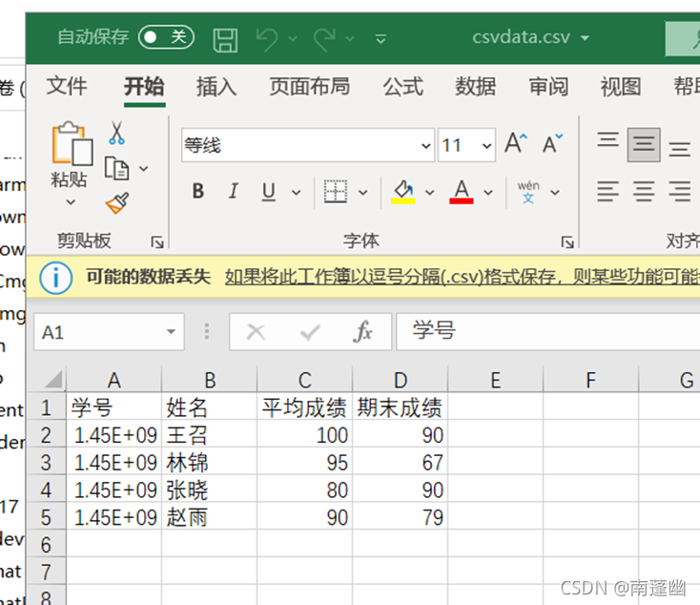Viewport: 700px width, 605px height.
Task: Open the Copy options dropdown arrow
Action: point(144,169)
